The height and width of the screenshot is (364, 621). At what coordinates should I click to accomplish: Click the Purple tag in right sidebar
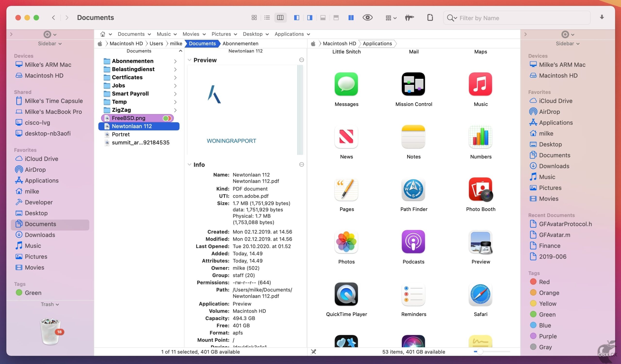pos(543,336)
